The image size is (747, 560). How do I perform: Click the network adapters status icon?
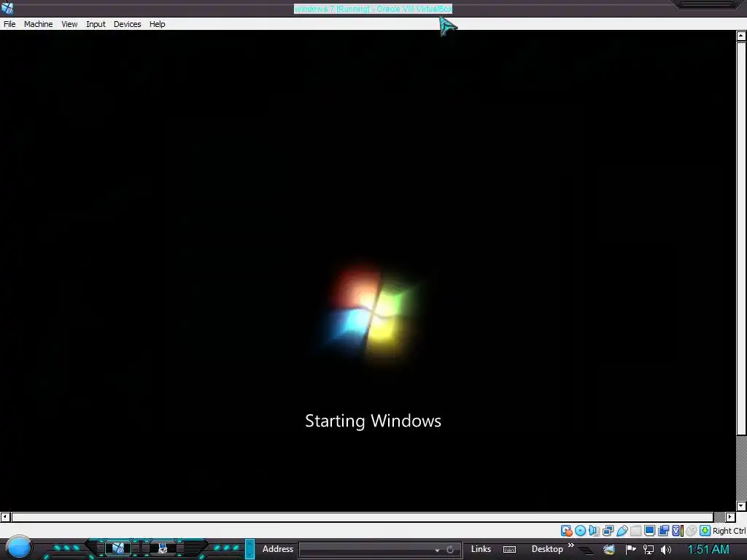pos(608,531)
